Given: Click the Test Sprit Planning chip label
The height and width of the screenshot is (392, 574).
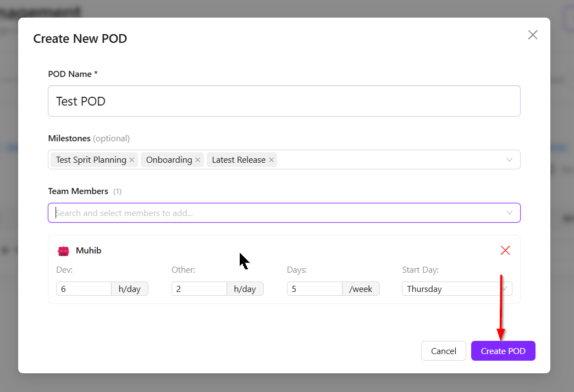Looking at the screenshot, I should [91, 160].
